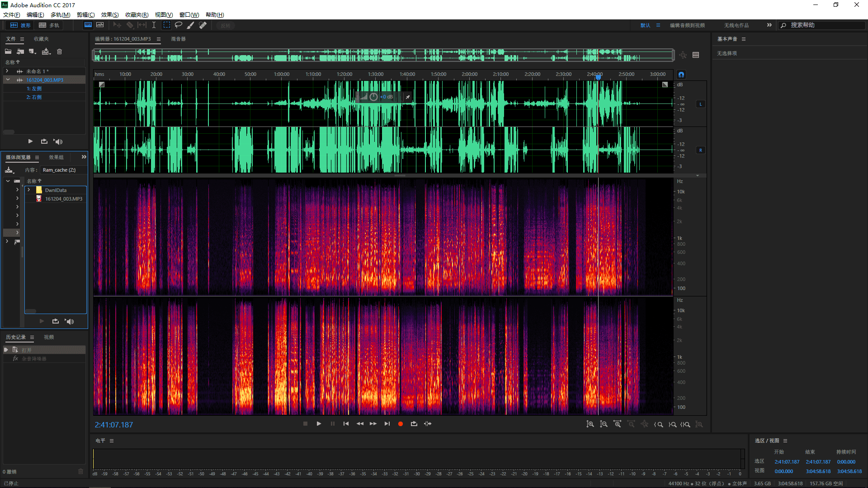Select the 1: 左侧 channel entry
This screenshot has width=868, height=488.
34,89
